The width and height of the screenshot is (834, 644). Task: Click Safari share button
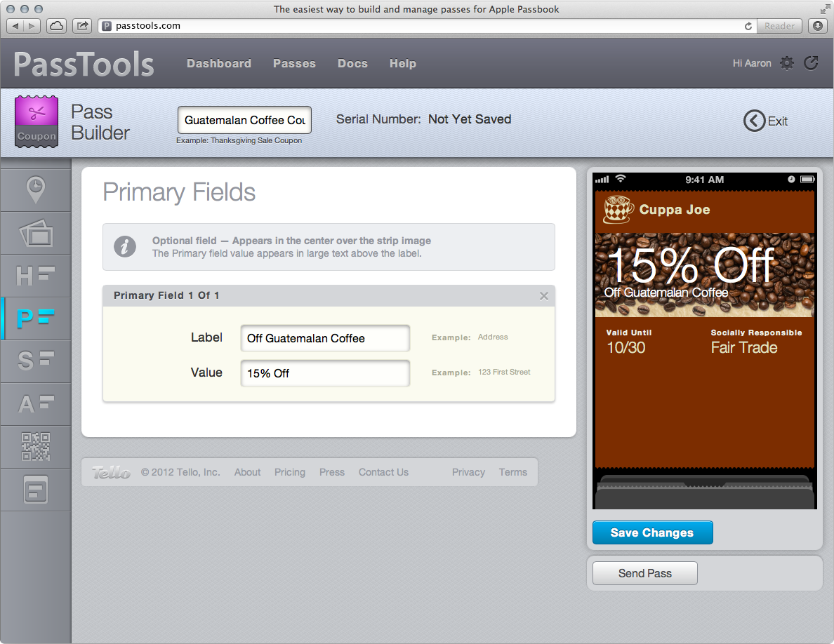(82, 25)
